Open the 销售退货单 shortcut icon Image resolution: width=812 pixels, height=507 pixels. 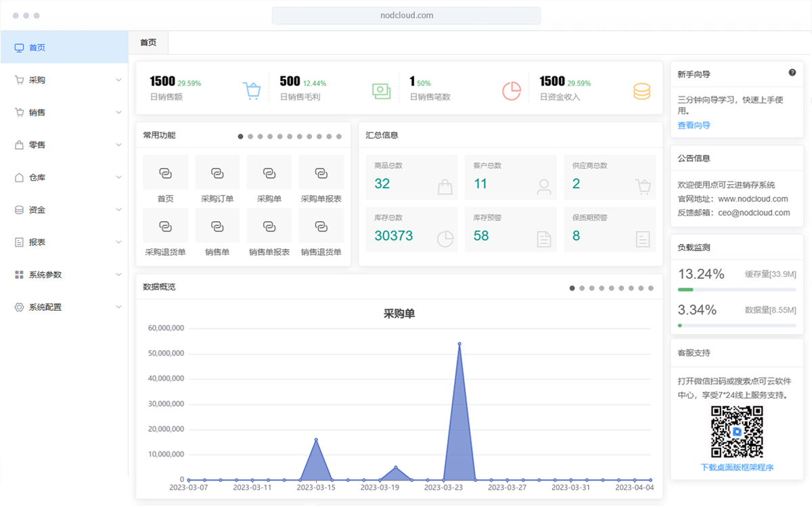(x=321, y=226)
